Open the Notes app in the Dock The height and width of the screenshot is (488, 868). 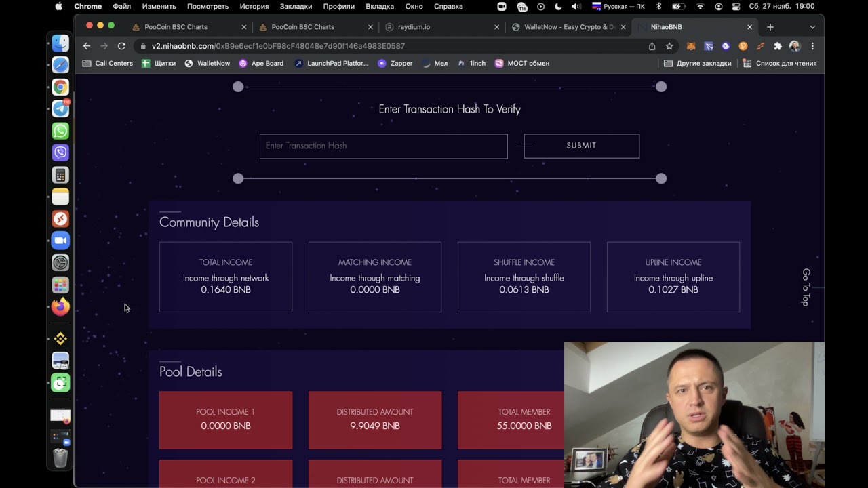[x=60, y=197]
